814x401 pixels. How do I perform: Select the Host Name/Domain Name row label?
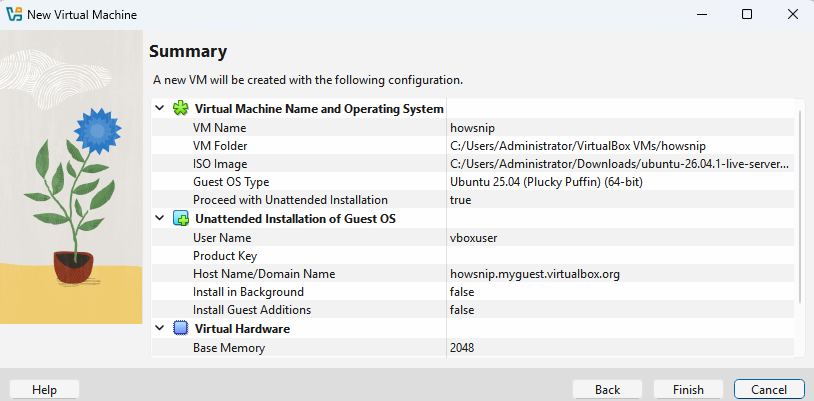click(264, 274)
